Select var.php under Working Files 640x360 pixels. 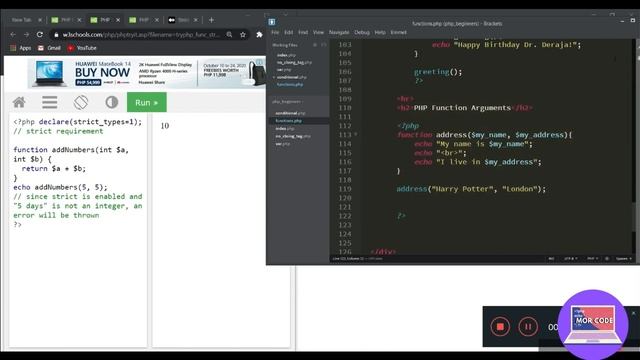click(283, 70)
